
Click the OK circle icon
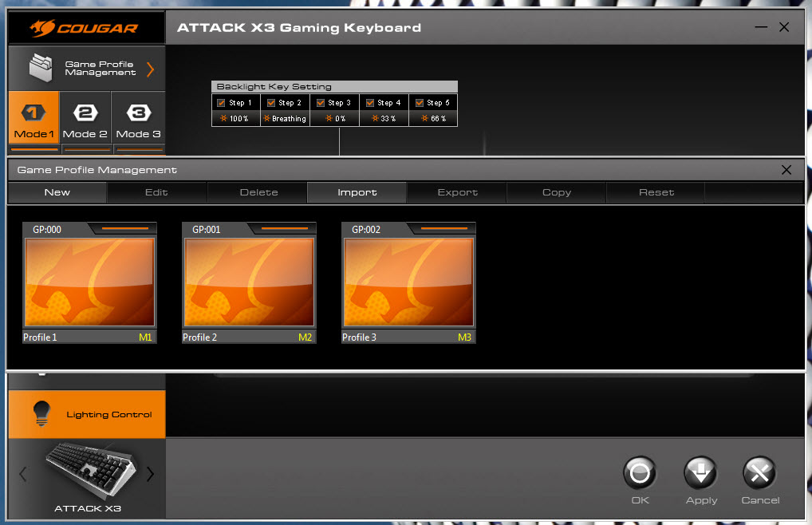[x=640, y=472]
